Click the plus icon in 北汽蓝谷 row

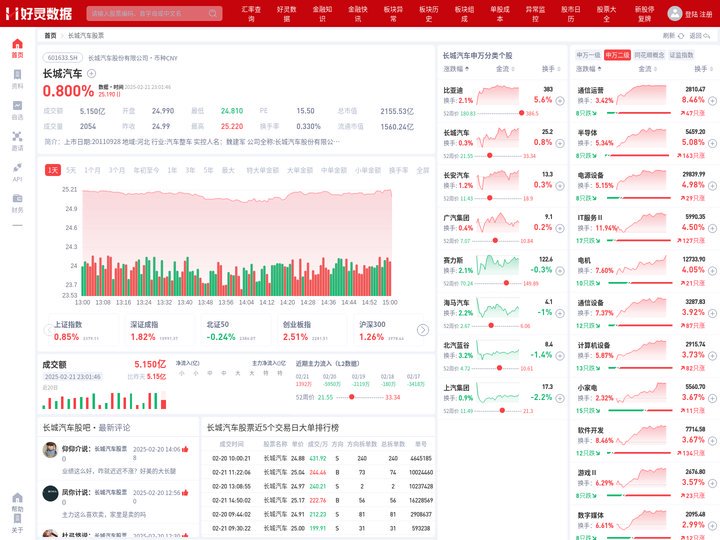[560, 356]
